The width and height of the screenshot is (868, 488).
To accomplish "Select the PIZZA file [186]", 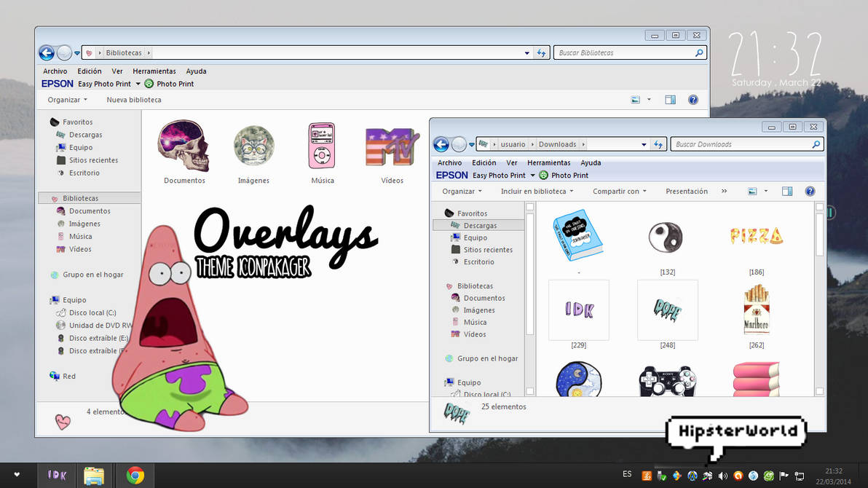I will point(756,236).
